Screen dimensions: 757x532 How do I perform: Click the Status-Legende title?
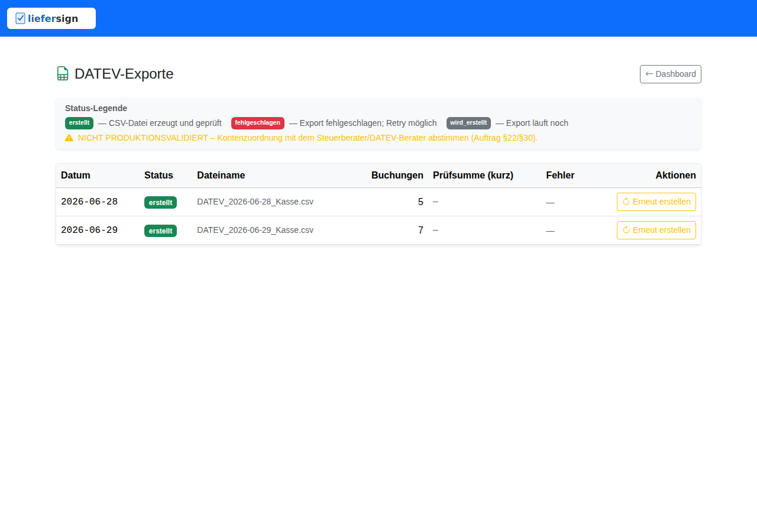pyautogui.click(x=96, y=108)
